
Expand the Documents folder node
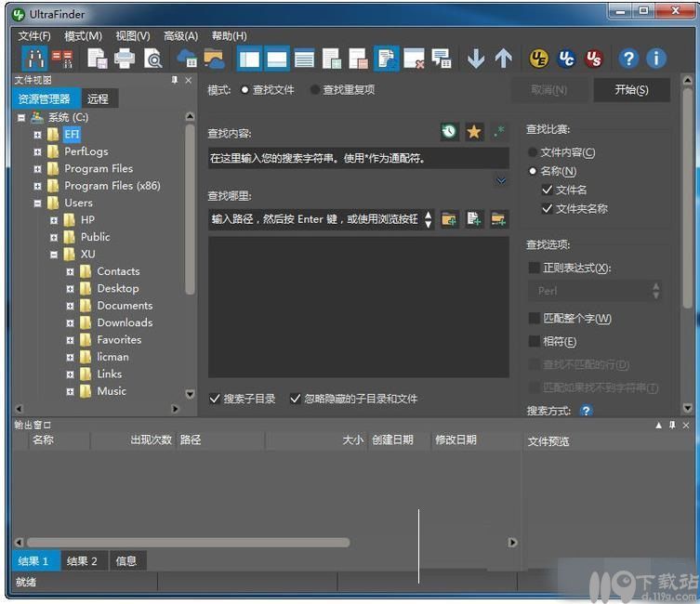(x=70, y=306)
